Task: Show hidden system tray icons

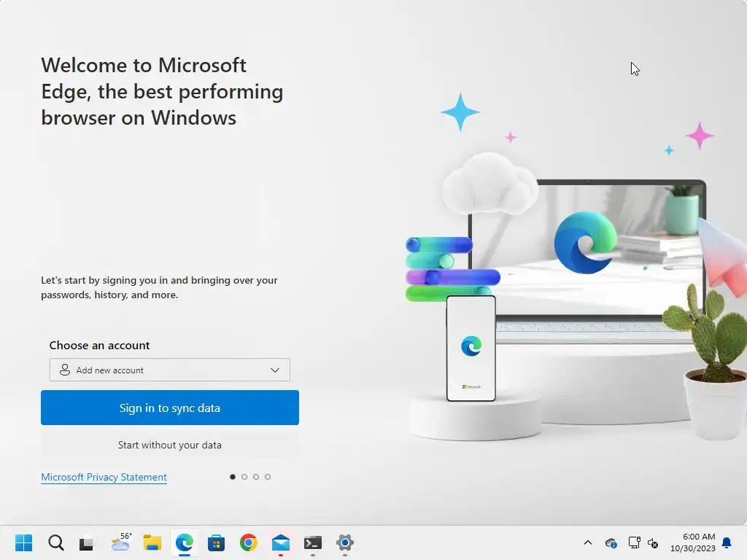Action: pyautogui.click(x=588, y=542)
